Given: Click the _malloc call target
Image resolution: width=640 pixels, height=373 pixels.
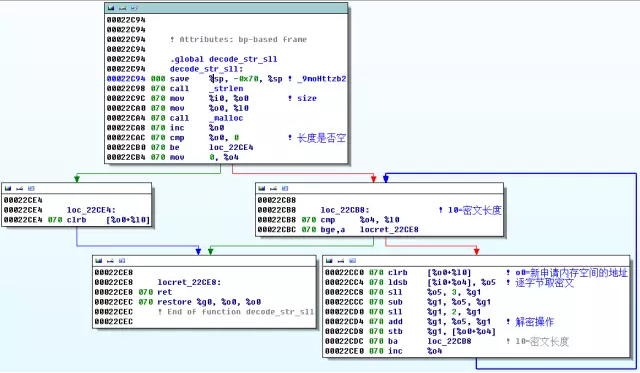Looking at the screenshot, I should [226, 118].
